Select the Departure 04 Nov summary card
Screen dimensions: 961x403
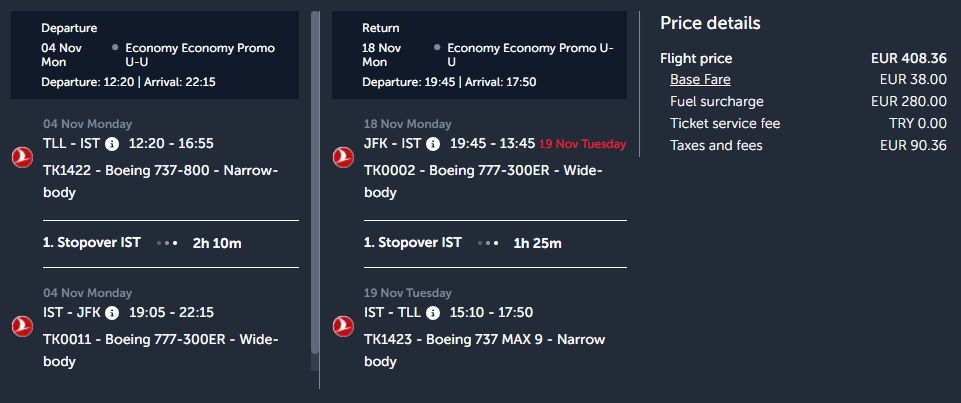(x=155, y=55)
